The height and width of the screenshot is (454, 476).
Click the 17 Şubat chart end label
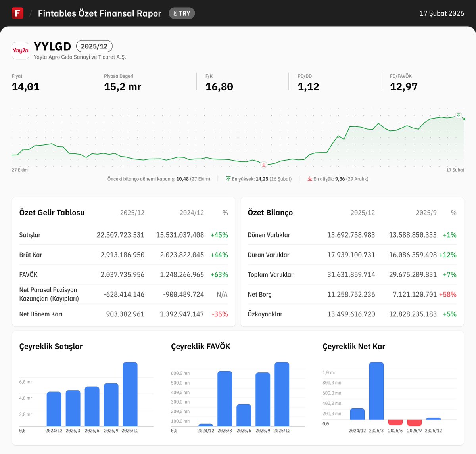(455, 170)
